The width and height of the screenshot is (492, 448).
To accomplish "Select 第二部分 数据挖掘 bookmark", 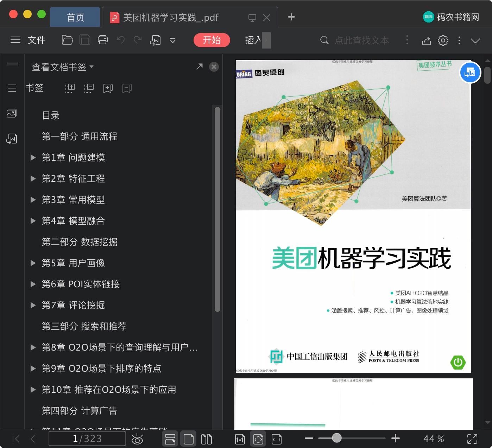I will coord(80,242).
